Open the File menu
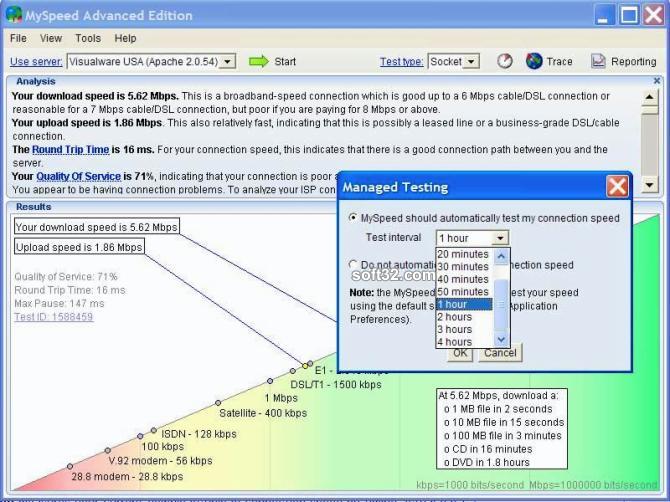The width and height of the screenshot is (670, 502). pyautogui.click(x=18, y=38)
